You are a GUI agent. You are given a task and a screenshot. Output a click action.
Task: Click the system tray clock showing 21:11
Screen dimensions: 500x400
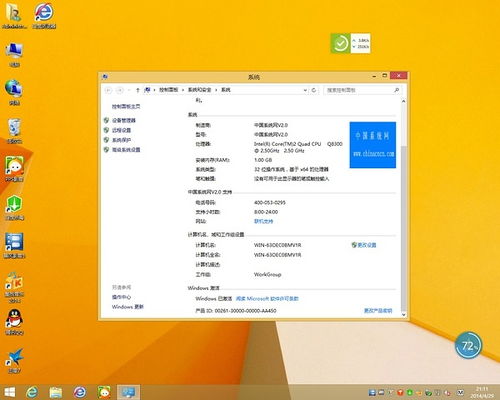point(482,392)
